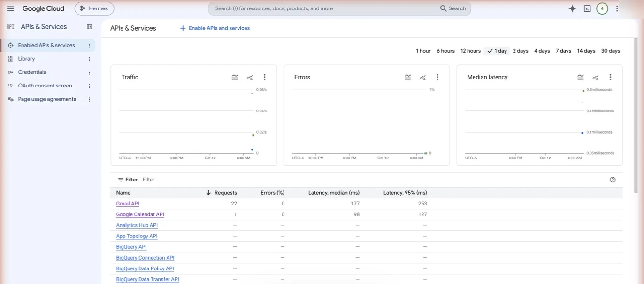The image size is (644, 284).
Task: Click the Google Cloud logo
Action: (x=43, y=8)
